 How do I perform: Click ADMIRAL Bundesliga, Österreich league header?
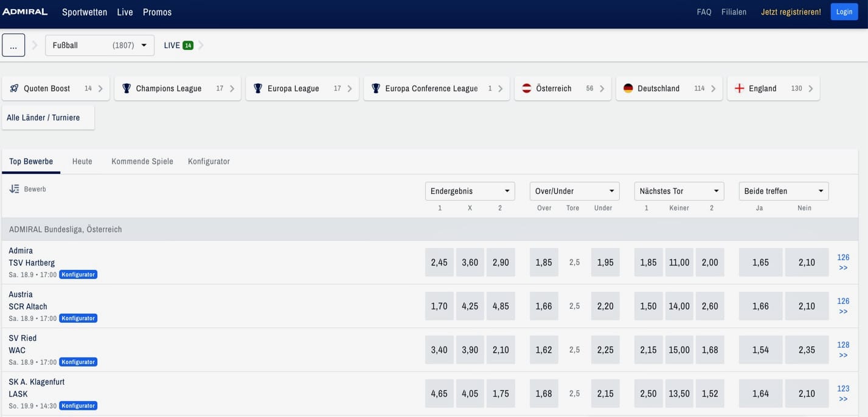coord(430,229)
